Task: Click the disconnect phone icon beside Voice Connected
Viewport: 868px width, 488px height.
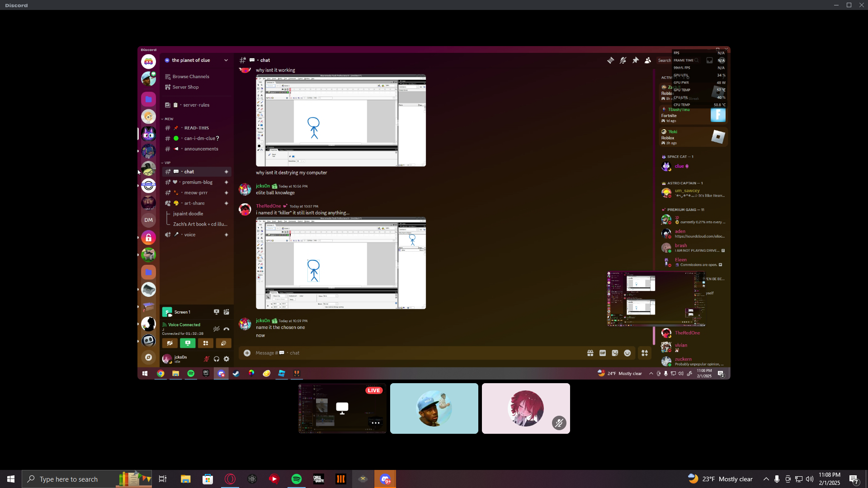Action: click(226, 329)
